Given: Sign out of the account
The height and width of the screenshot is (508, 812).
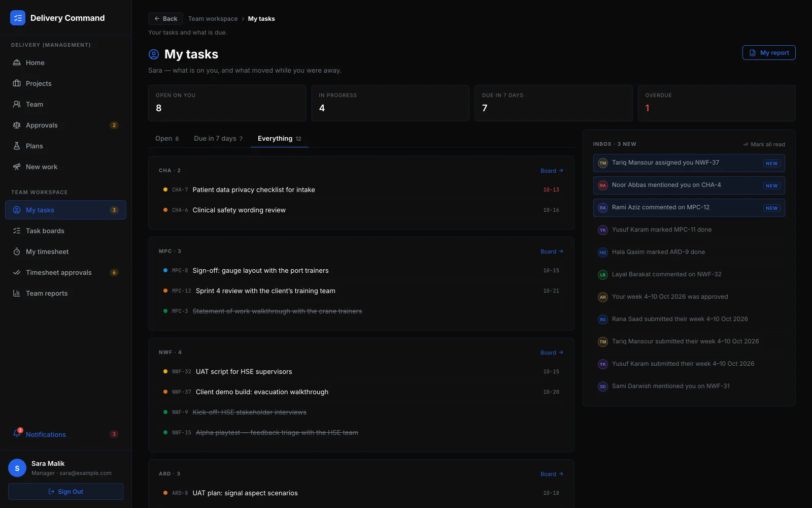Looking at the screenshot, I should click(65, 492).
